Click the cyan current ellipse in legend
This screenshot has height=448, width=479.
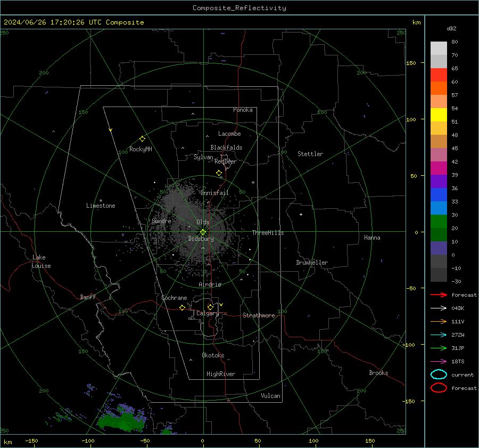point(439,374)
